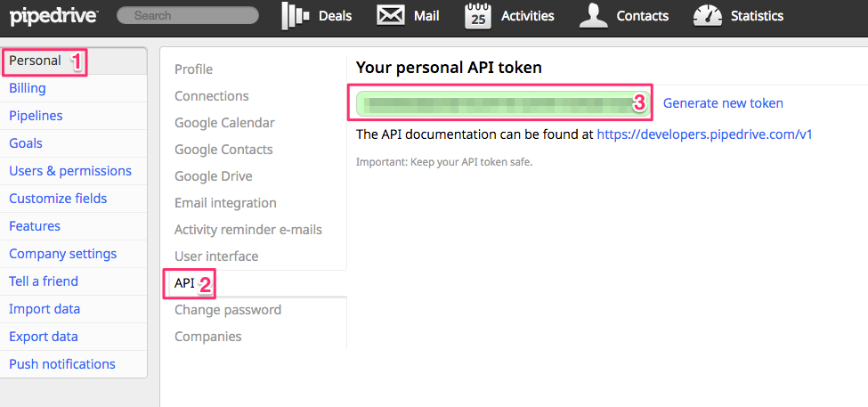Click the Mail envelope icon
The width and height of the screenshot is (868, 407).
[x=391, y=15]
